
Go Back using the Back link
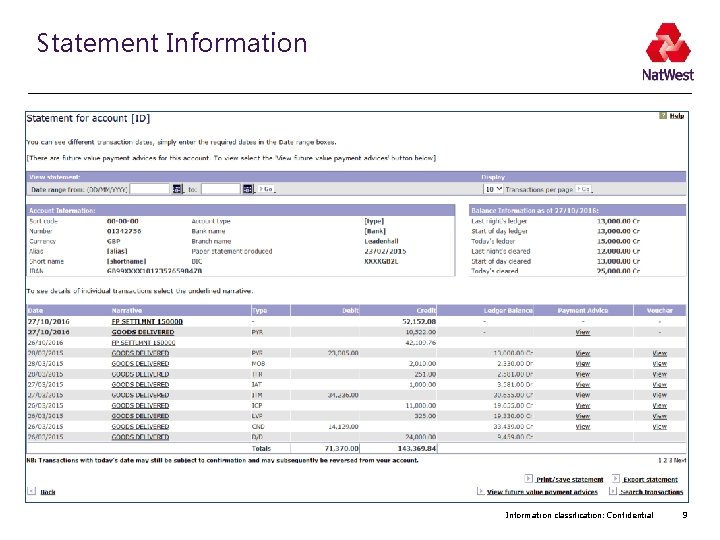click(48, 492)
